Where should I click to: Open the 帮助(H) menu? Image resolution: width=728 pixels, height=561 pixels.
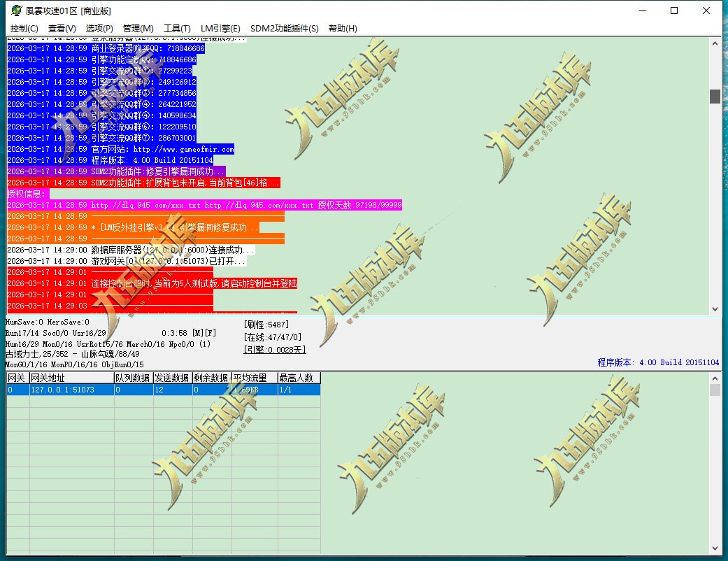coord(343,28)
